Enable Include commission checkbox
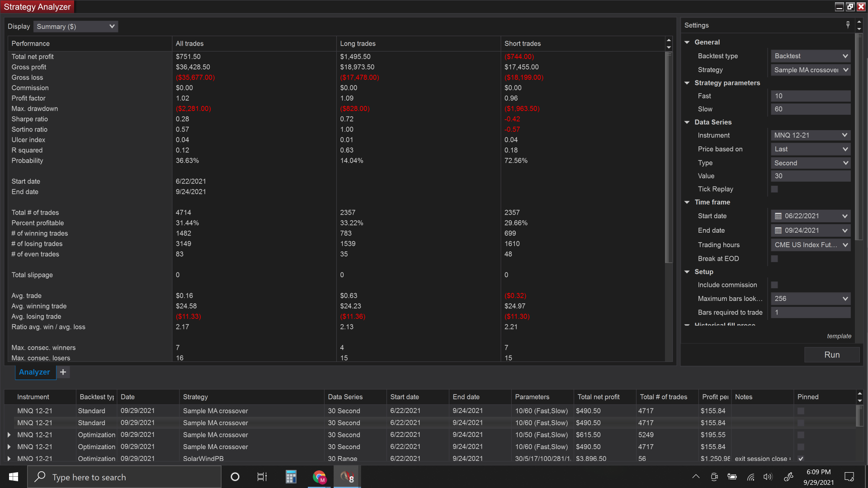The image size is (868, 488). tap(774, 285)
